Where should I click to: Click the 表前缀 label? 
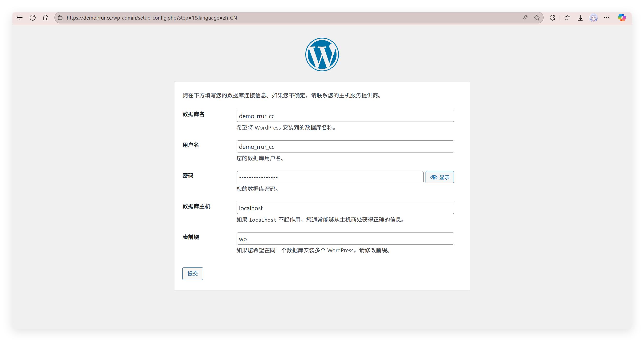tap(191, 237)
